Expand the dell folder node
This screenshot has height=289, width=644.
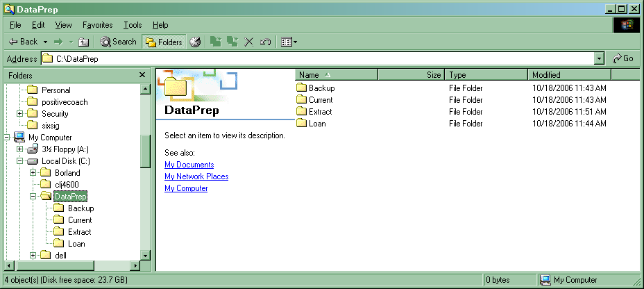[x=33, y=256]
